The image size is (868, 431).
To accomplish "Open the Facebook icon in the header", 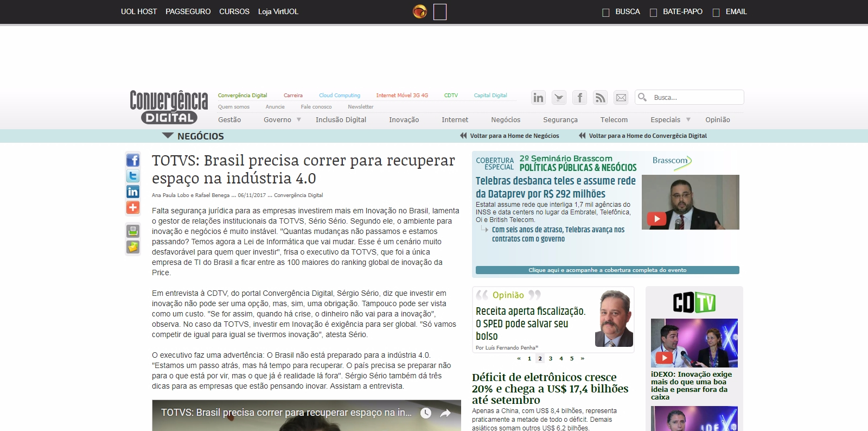I will (579, 98).
